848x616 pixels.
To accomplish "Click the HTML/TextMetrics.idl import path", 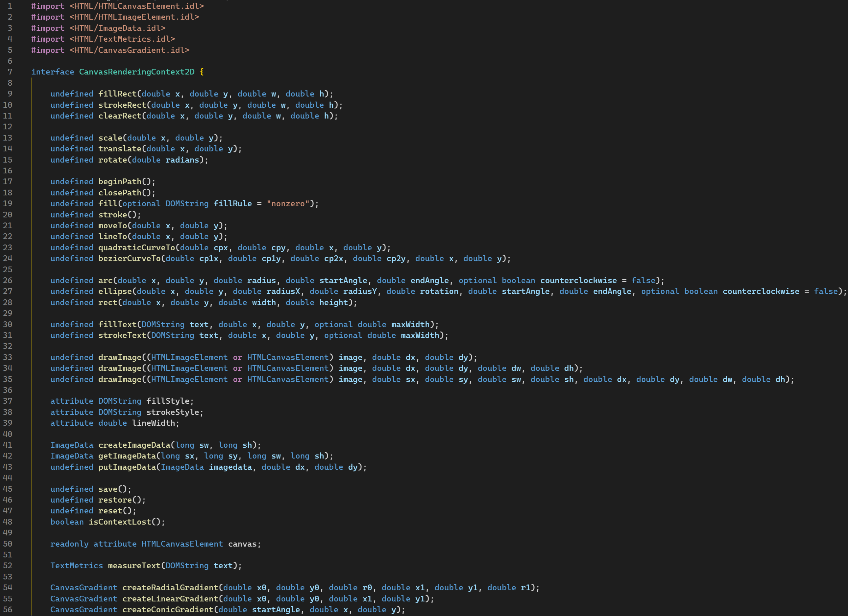I will [x=122, y=39].
